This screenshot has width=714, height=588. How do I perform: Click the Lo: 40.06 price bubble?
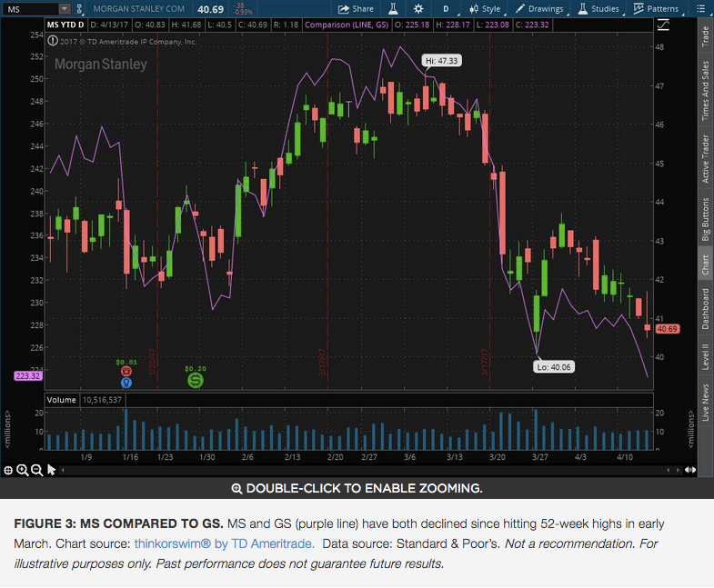[x=554, y=367]
